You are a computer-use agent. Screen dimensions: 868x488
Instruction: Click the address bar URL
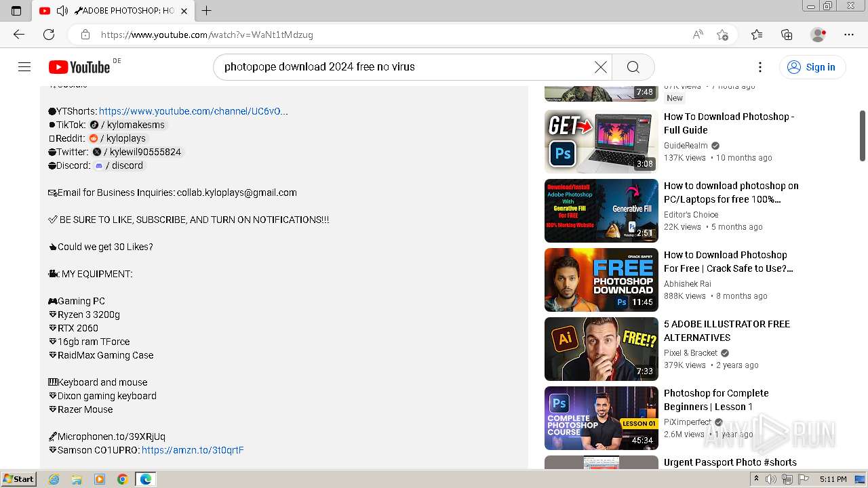(x=207, y=35)
